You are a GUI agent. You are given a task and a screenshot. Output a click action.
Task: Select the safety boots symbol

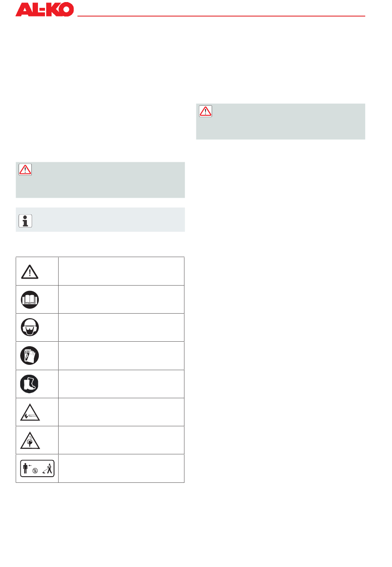30,384
